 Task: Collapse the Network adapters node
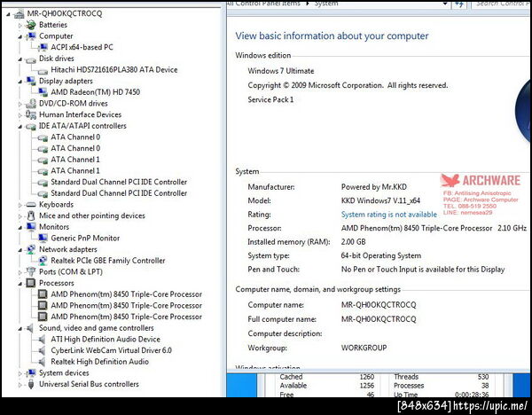(x=20, y=250)
